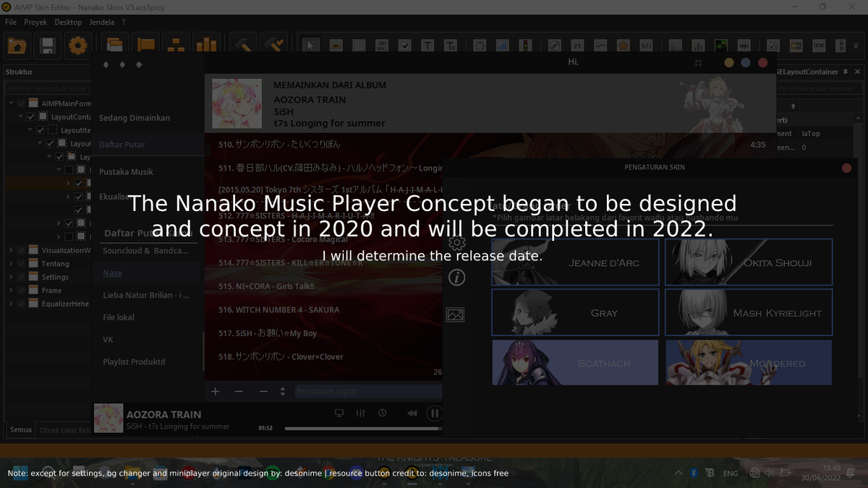Click the star icon in toolbar

623,46
